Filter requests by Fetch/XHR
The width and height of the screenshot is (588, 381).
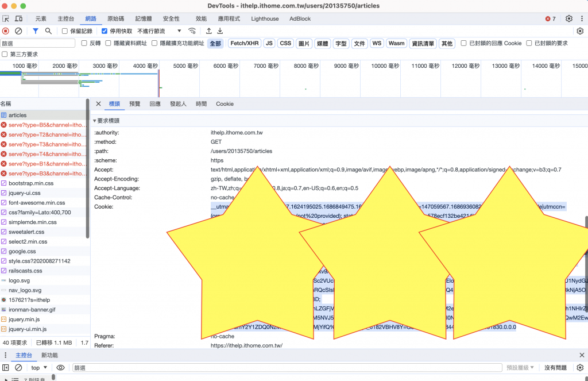point(245,44)
